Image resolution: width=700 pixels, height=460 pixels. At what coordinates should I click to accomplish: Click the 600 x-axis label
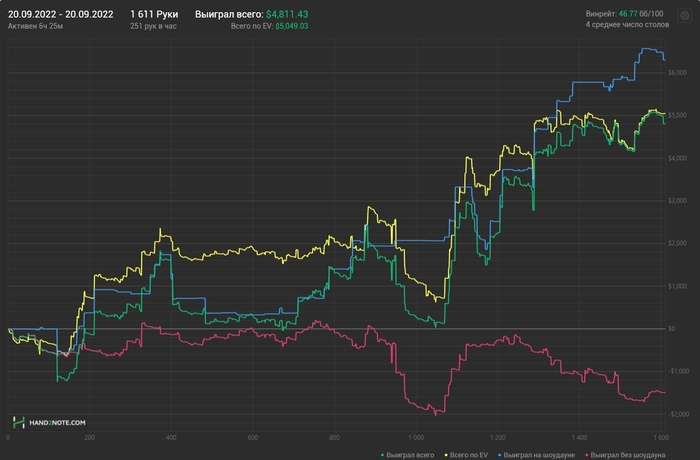click(x=253, y=437)
